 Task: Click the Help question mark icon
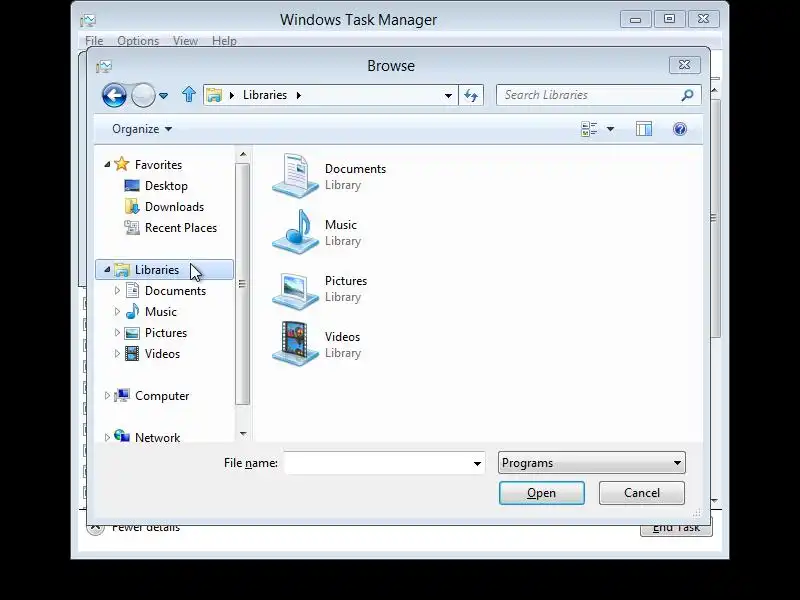[x=680, y=129]
